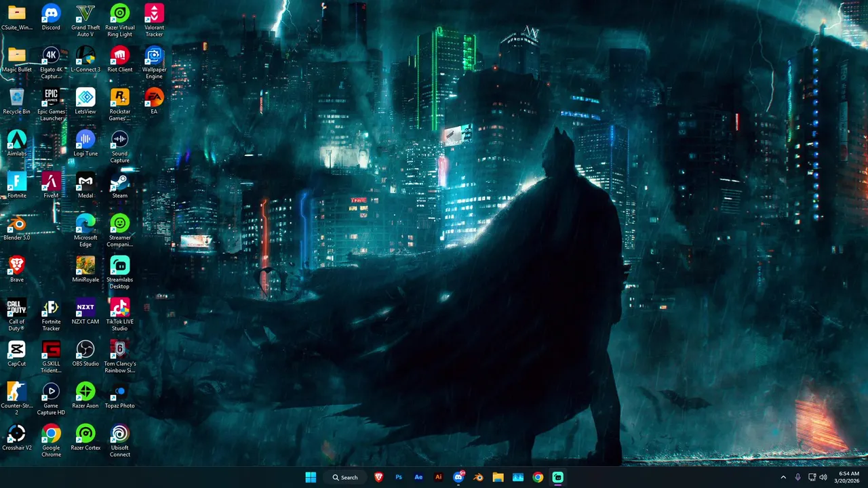Launch NZXT CAM
This screenshot has width=868, height=488.
(x=85, y=312)
